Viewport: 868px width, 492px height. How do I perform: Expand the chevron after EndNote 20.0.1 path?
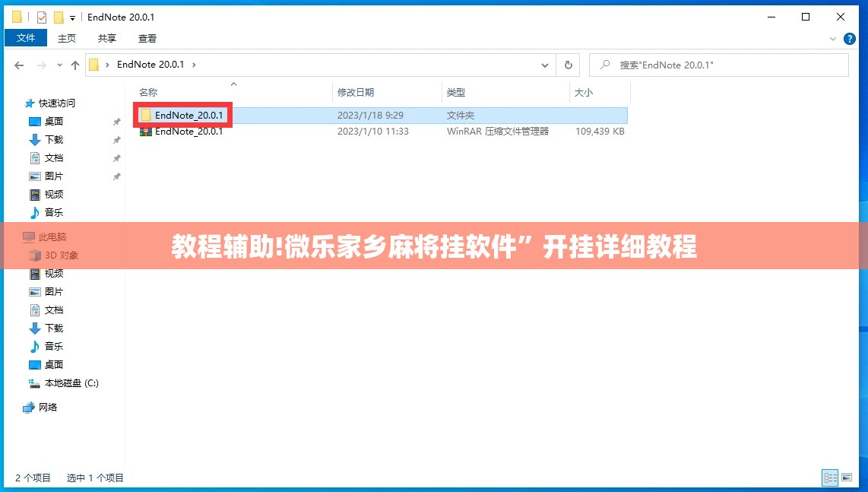[194, 65]
